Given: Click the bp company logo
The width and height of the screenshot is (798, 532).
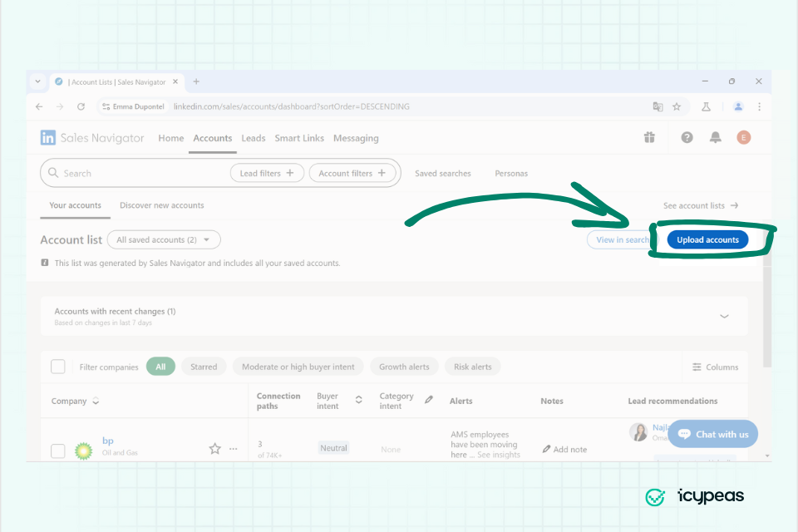Looking at the screenshot, I should coord(83,451).
